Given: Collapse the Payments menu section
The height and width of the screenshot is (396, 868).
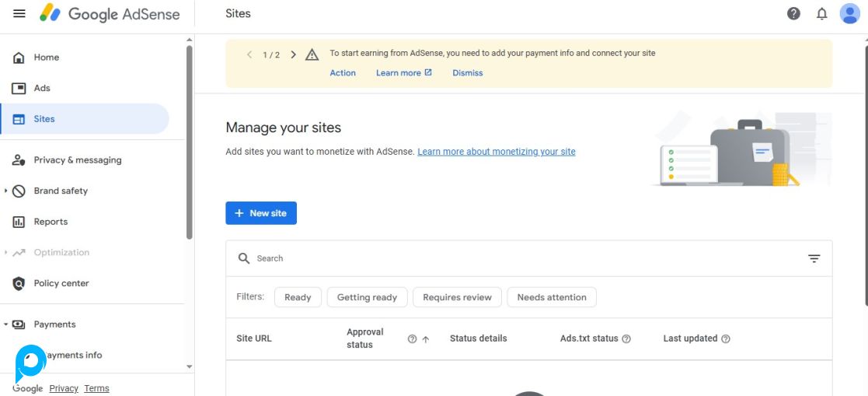Looking at the screenshot, I should 6,324.
